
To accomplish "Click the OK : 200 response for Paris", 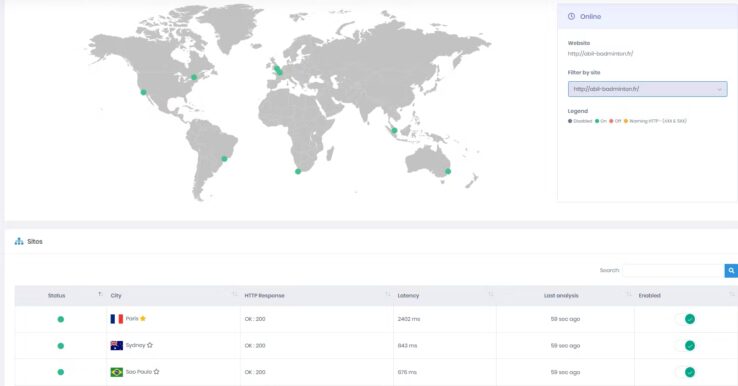I will tap(255, 319).
